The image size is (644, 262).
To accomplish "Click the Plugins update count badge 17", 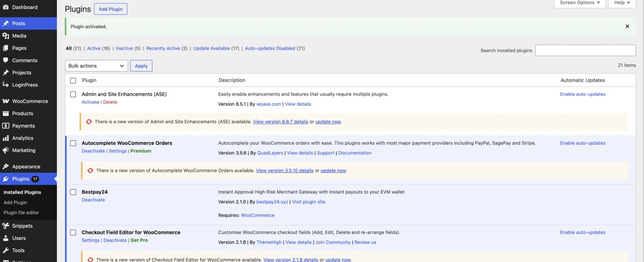I will (x=35, y=179).
